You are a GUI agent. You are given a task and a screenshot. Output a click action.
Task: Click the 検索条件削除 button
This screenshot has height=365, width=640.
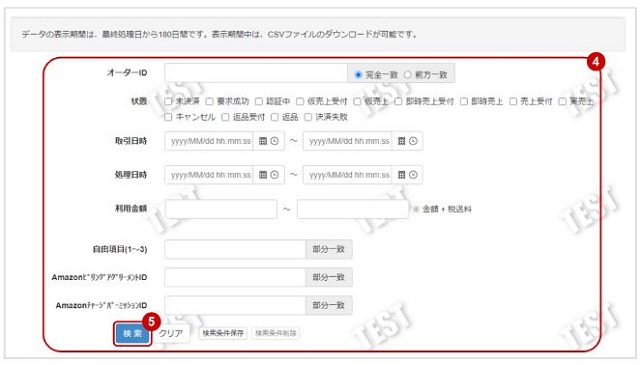point(276,333)
